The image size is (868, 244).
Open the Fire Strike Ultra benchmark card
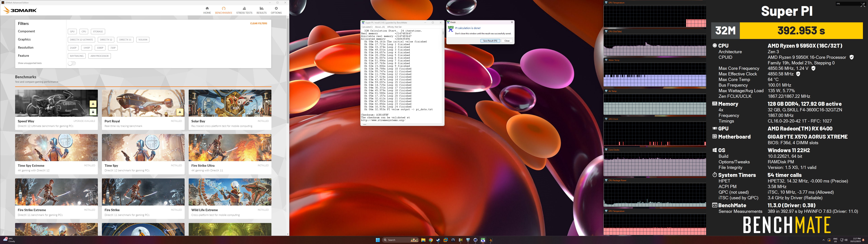tap(230, 154)
